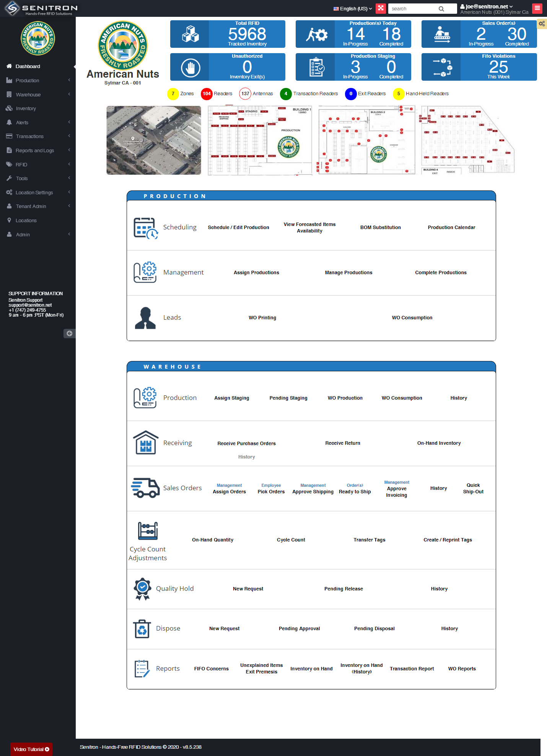
Task: Click the Dispose recycle bin icon
Action: tap(142, 629)
